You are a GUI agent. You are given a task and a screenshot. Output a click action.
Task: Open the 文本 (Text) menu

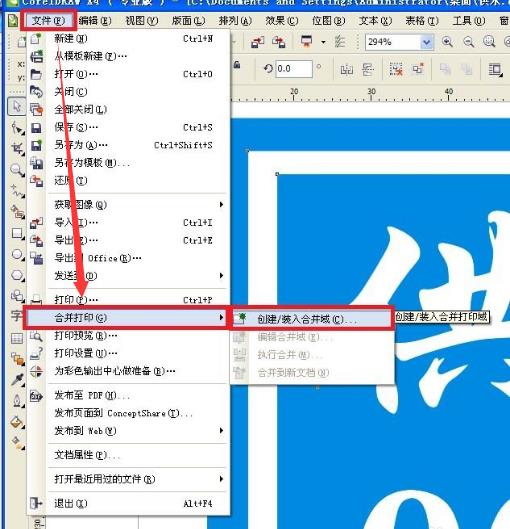click(375, 21)
